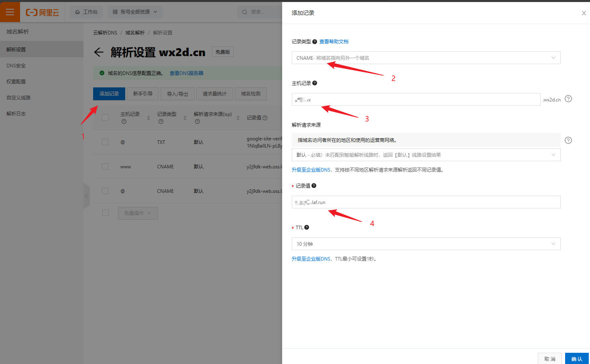Open the 记录类型 CNAME dropdown
This screenshot has width=590, height=364.
click(426, 58)
